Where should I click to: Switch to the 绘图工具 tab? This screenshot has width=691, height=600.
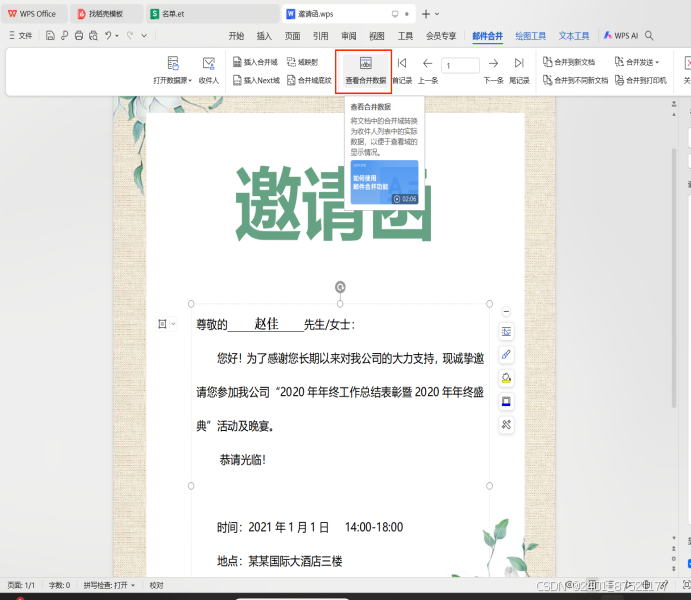(x=531, y=36)
